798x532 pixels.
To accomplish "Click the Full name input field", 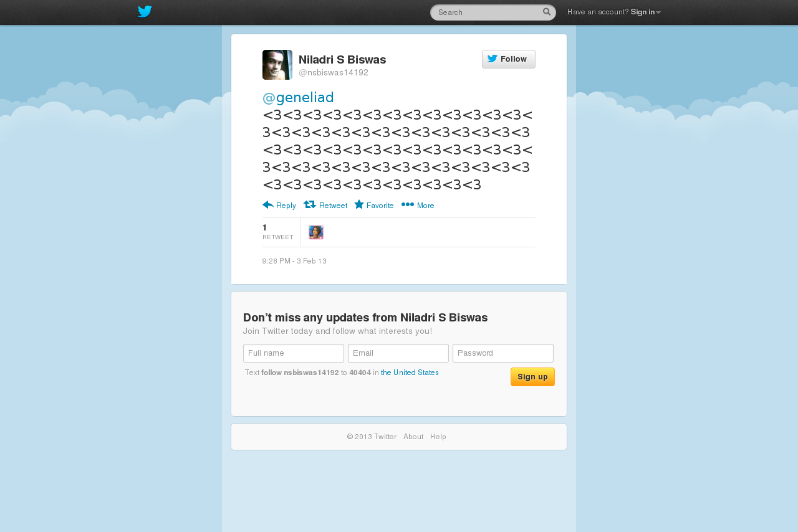I will 294,353.
